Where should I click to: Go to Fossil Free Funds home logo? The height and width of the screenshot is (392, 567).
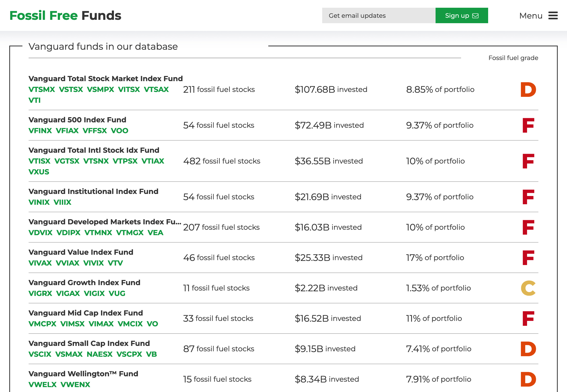pyautogui.click(x=65, y=15)
